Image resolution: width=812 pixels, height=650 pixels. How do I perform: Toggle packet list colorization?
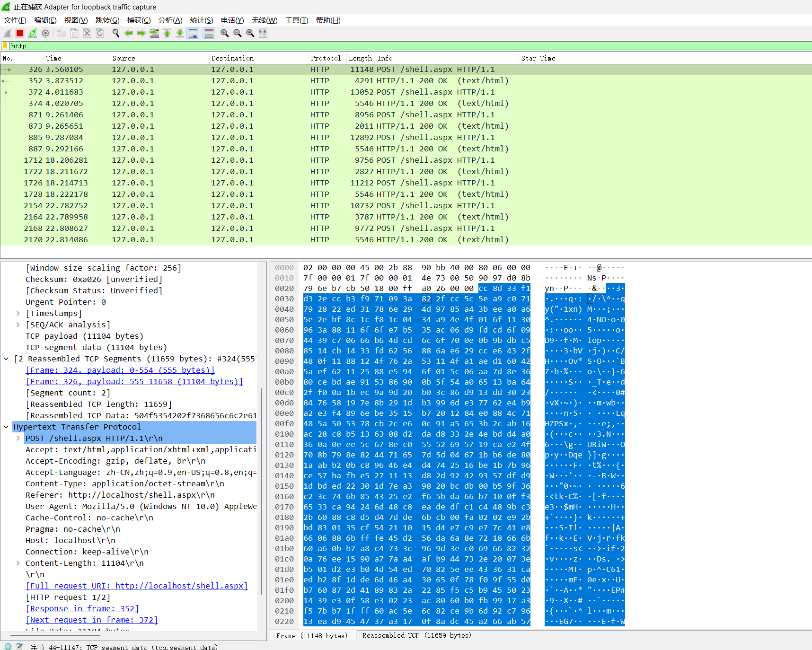point(209,33)
